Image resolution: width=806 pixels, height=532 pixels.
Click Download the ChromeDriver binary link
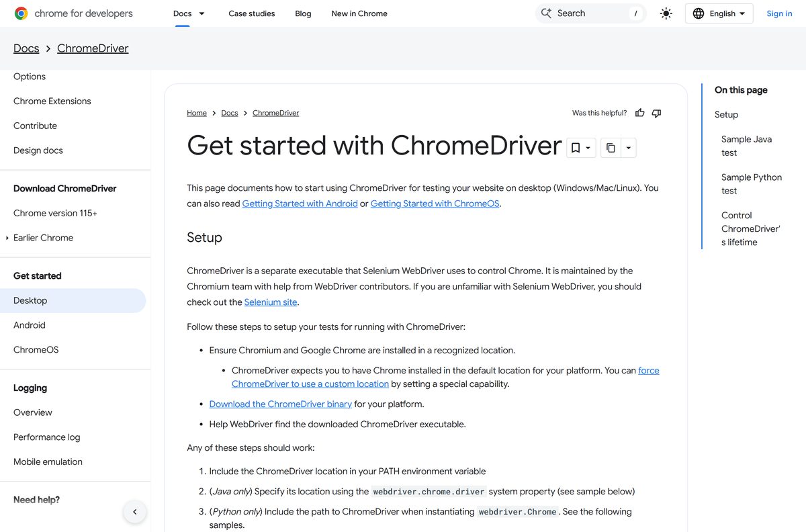pyautogui.click(x=281, y=404)
